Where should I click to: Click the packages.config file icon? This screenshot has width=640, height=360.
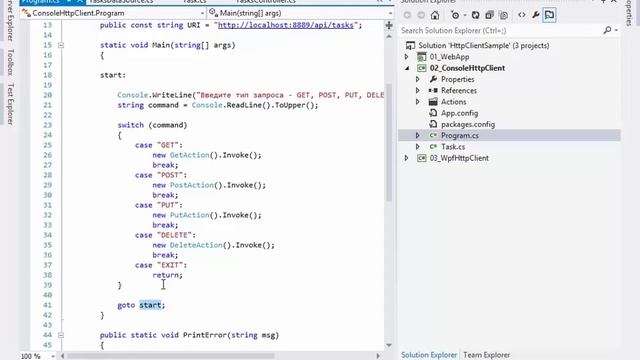pyautogui.click(x=433, y=124)
